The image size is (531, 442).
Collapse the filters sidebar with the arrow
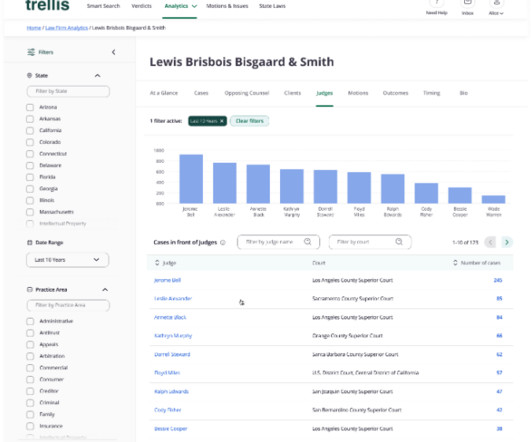[x=113, y=52]
